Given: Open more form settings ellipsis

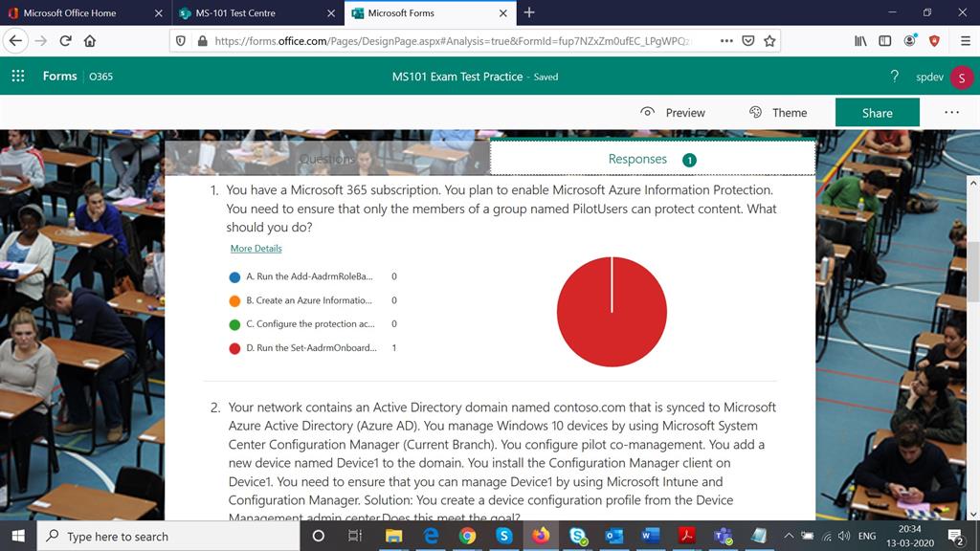Looking at the screenshot, I should click(952, 113).
